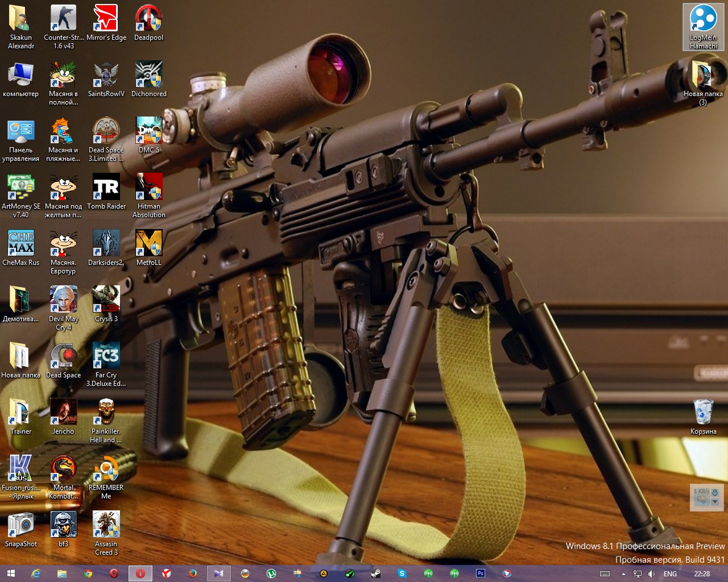Viewport: 728px width, 582px height.
Task: Expand the download speed widget dropdown arrow
Action: coord(715,502)
